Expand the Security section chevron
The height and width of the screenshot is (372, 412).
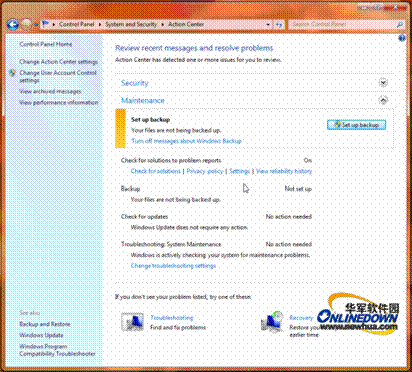click(x=383, y=82)
